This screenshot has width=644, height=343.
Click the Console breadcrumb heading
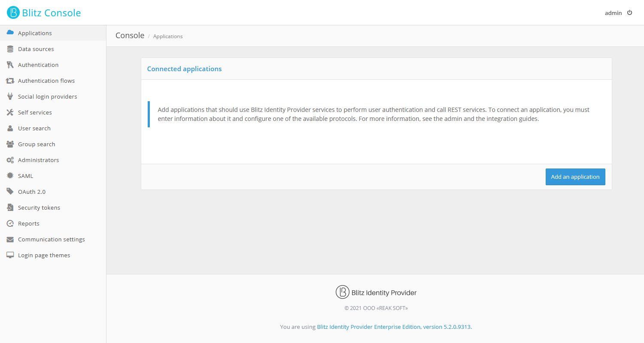130,36
